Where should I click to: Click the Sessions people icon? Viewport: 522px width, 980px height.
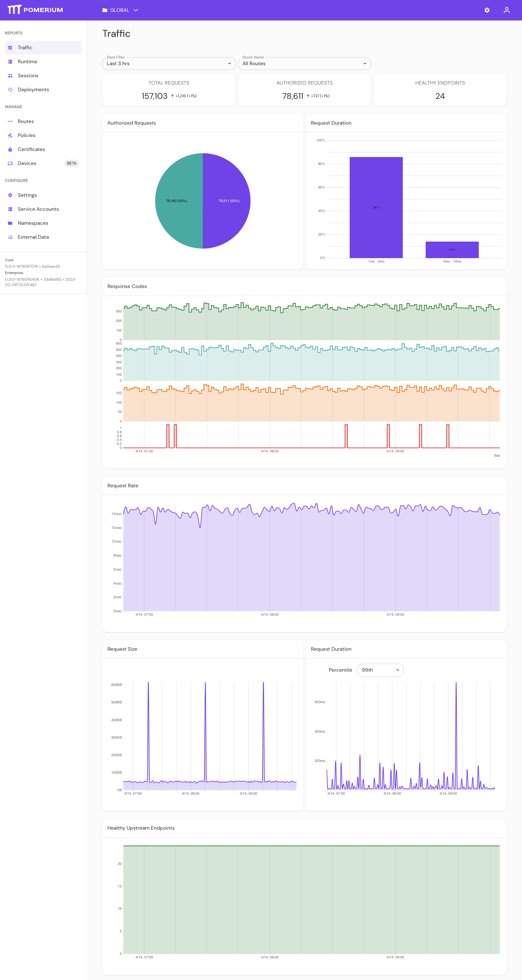pos(10,76)
